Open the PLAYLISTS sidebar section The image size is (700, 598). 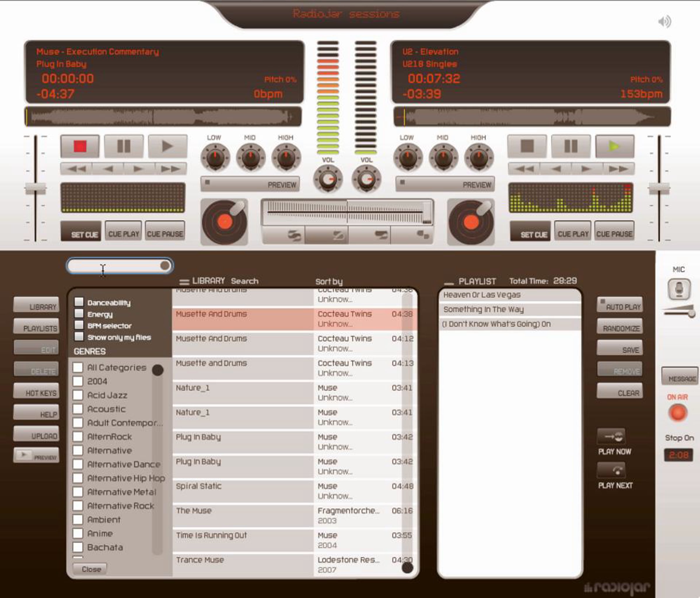coord(36,327)
